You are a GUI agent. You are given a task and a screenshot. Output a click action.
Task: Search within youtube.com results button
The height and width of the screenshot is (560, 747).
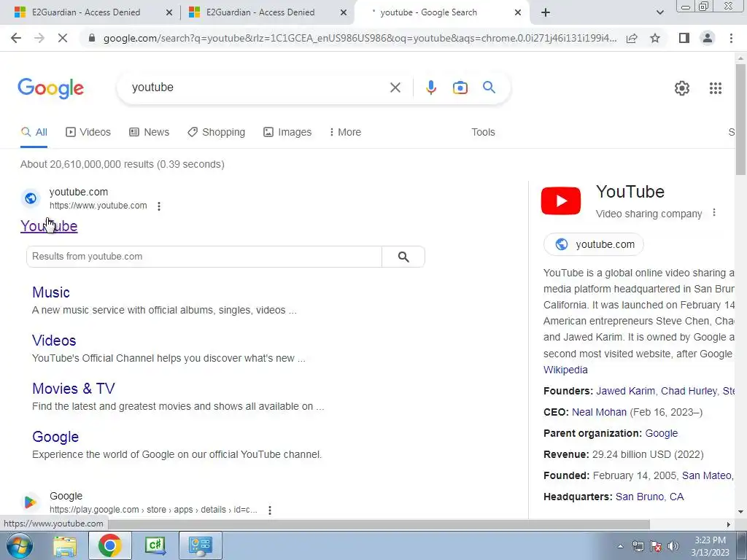pyautogui.click(x=403, y=257)
